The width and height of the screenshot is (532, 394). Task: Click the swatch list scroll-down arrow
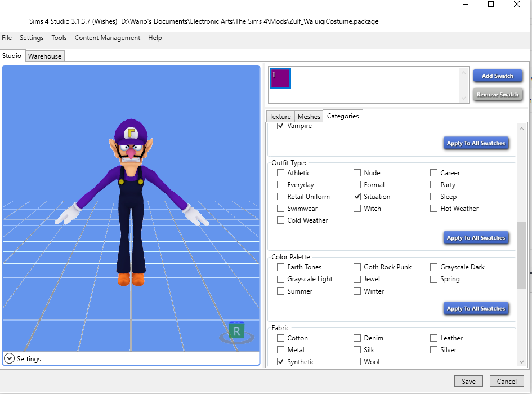(x=463, y=99)
